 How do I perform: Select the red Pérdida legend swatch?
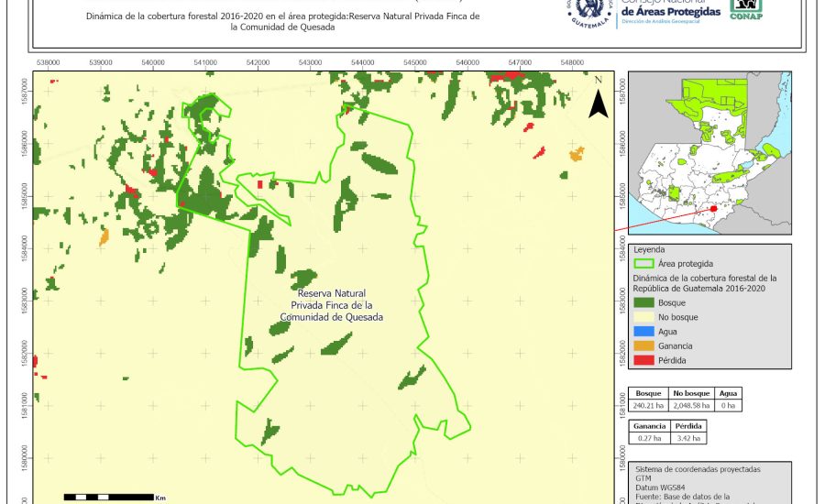coord(644,360)
